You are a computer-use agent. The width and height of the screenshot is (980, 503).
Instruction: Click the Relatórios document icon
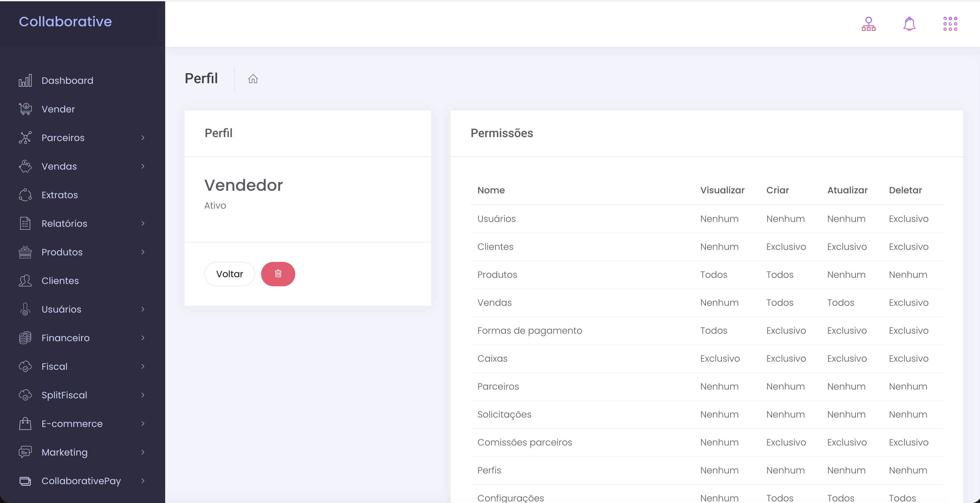point(25,223)
